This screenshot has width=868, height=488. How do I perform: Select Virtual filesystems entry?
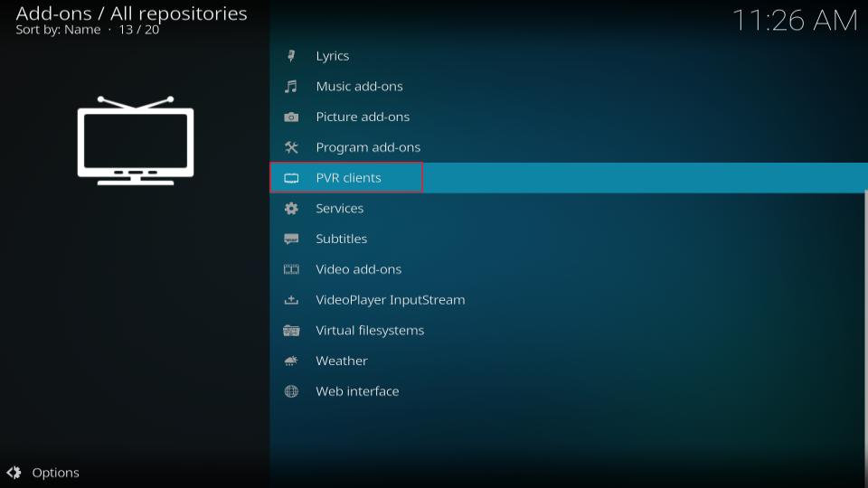tap(567, 331)
